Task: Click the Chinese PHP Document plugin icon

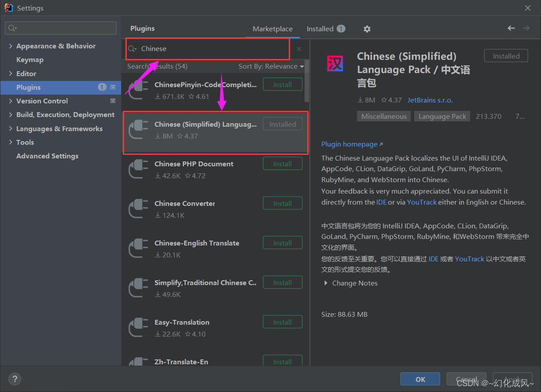Action: coord(138,170)
